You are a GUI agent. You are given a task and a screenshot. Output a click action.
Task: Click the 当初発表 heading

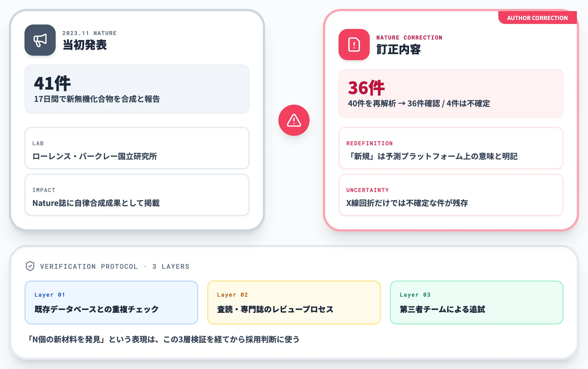(85, 45)
